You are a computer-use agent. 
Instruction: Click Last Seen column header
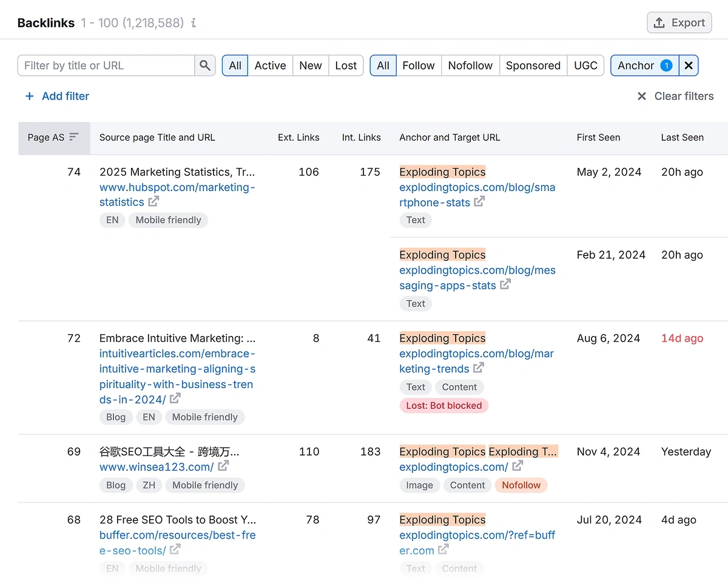(x=682, y=138)
